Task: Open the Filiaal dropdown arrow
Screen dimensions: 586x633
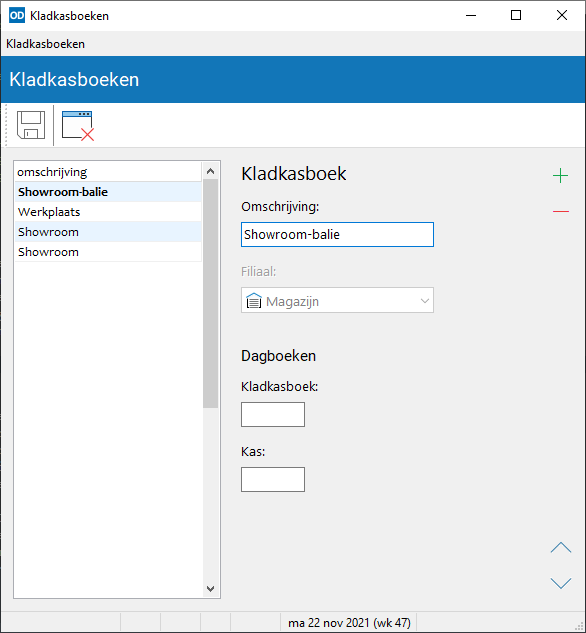Action: pos(425,301)
